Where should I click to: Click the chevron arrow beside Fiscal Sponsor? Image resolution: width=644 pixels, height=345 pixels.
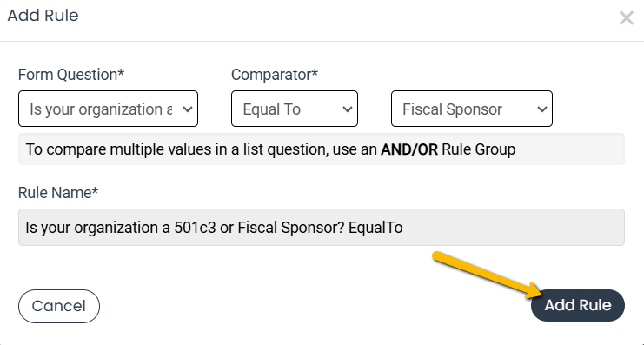point(541,109)
